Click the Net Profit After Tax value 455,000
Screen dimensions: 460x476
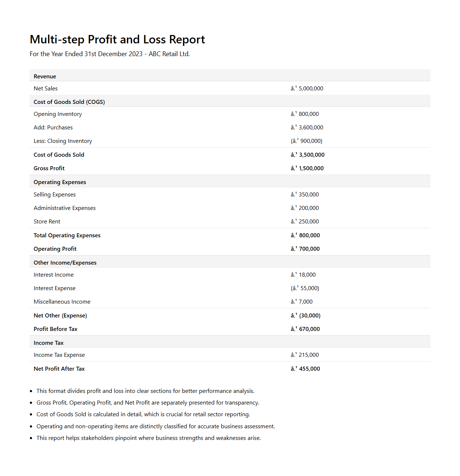(x=305, y=369)
